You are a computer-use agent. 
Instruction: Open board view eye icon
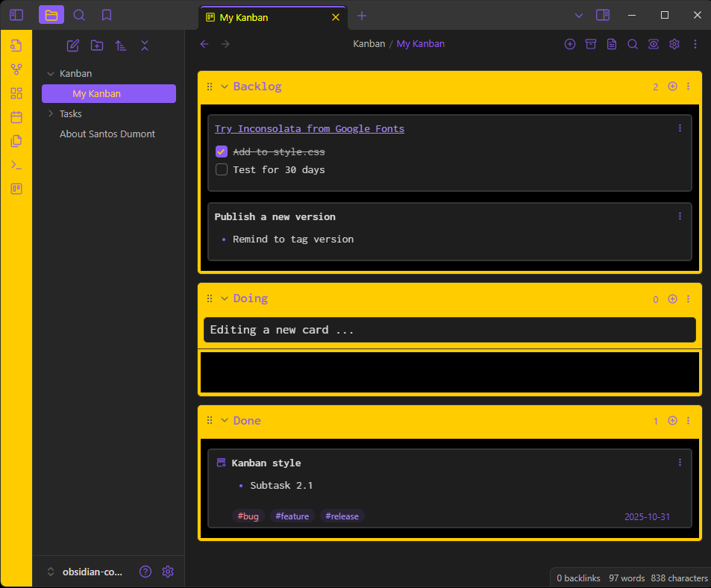[x=654, y=44]
